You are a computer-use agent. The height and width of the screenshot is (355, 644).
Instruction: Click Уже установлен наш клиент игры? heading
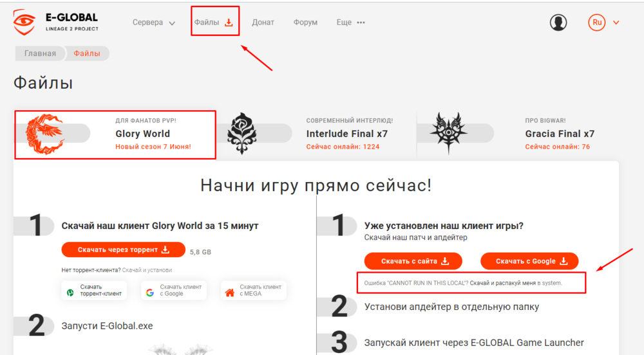click(x=444, y=226)
